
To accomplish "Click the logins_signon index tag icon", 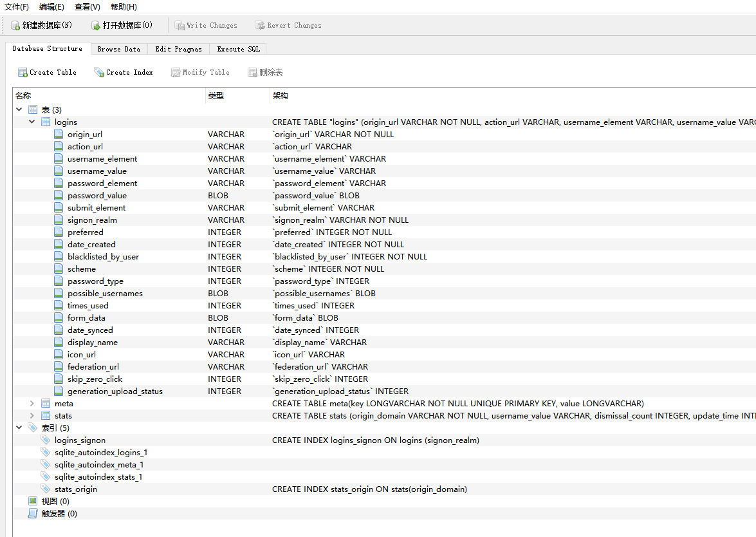I will (46, 440).
